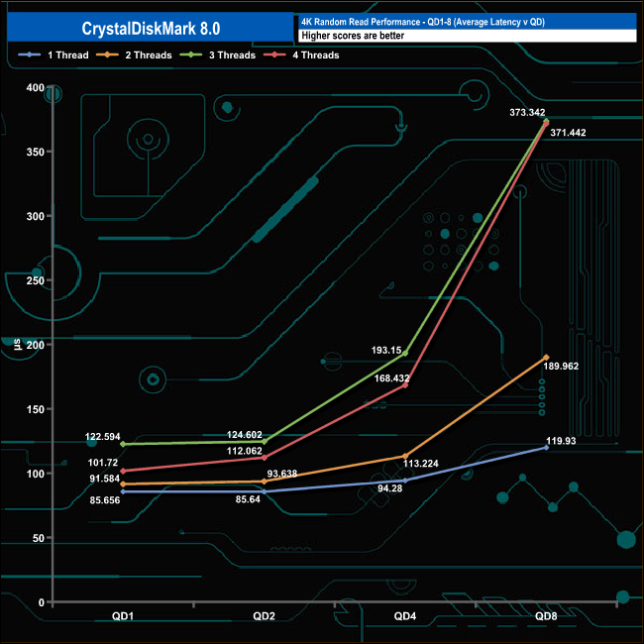Viewport: 644px width, 644px height.
Task: Click the 91.584 data label
Action: coord(105,479)
